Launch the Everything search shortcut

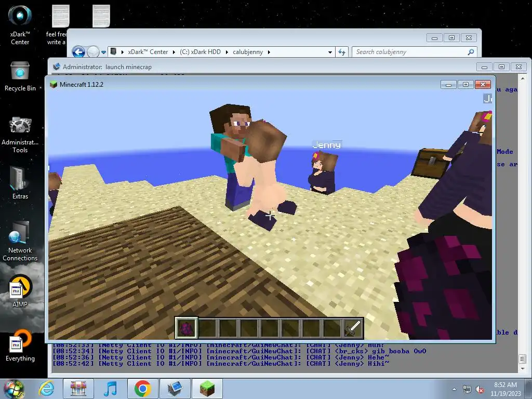coord(20,345)
